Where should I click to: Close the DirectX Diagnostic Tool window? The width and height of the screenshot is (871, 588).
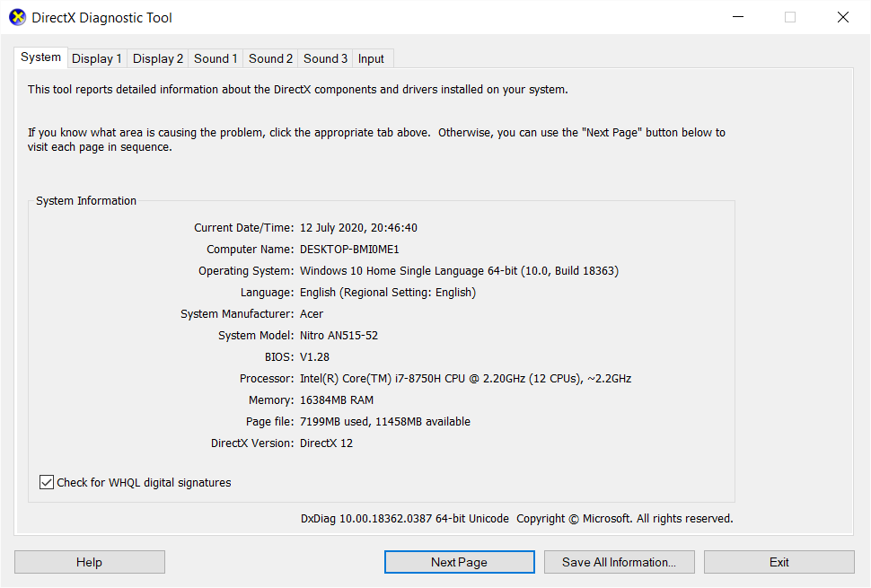pos(843,17)
